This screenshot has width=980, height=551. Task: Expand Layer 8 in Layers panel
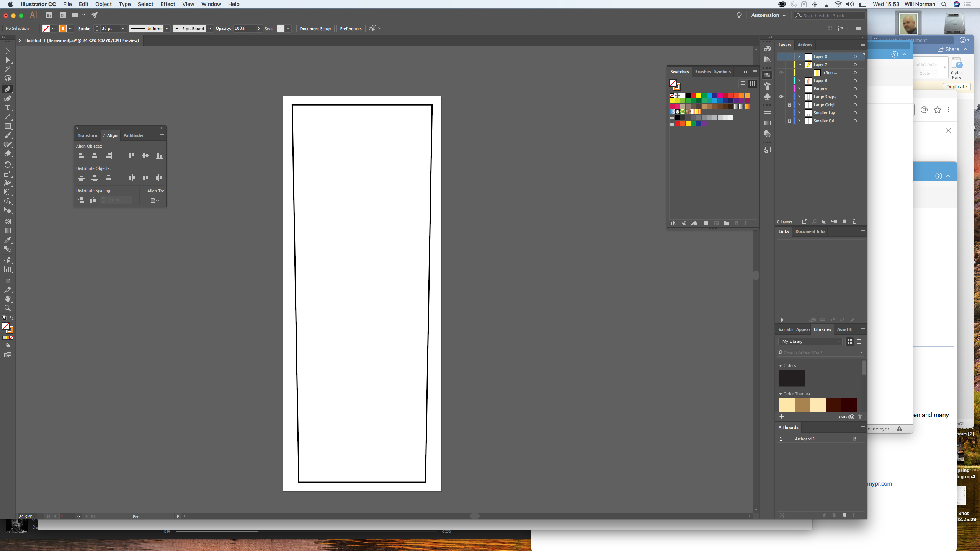[x=799, y=57]
